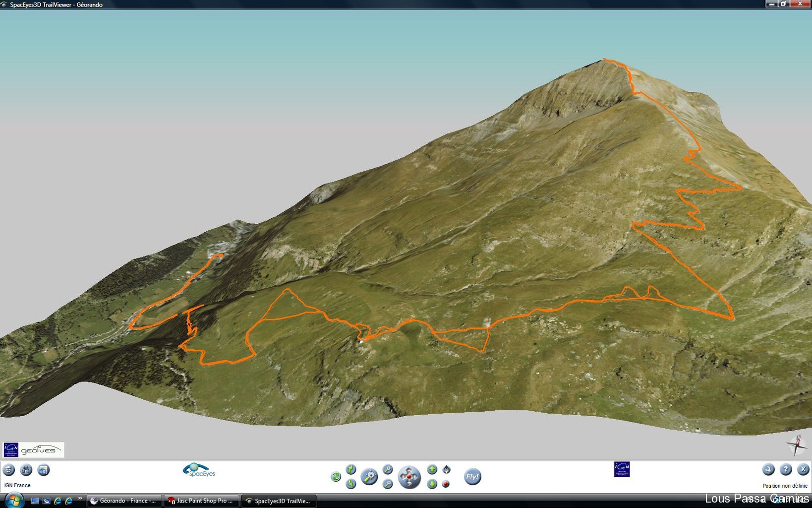
Task: Click the north orientation compass icon
Action: [x=446, y=469]
